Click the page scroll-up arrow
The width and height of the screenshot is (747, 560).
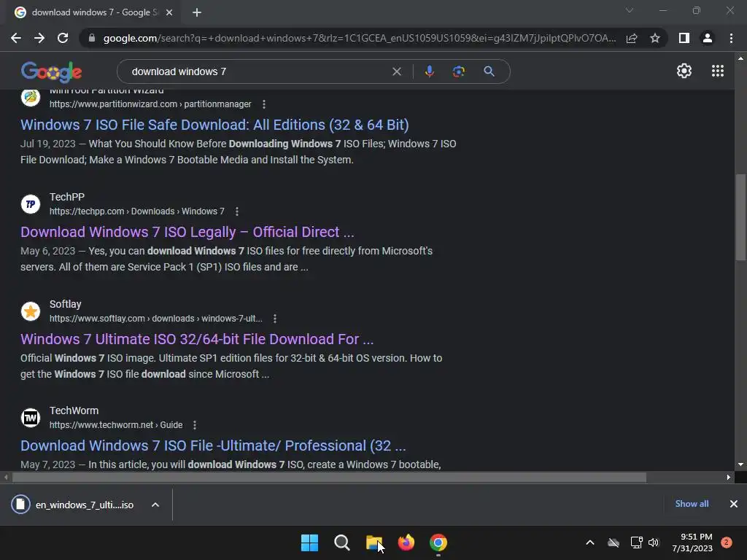pyautogui.click(x=740, y=58)
